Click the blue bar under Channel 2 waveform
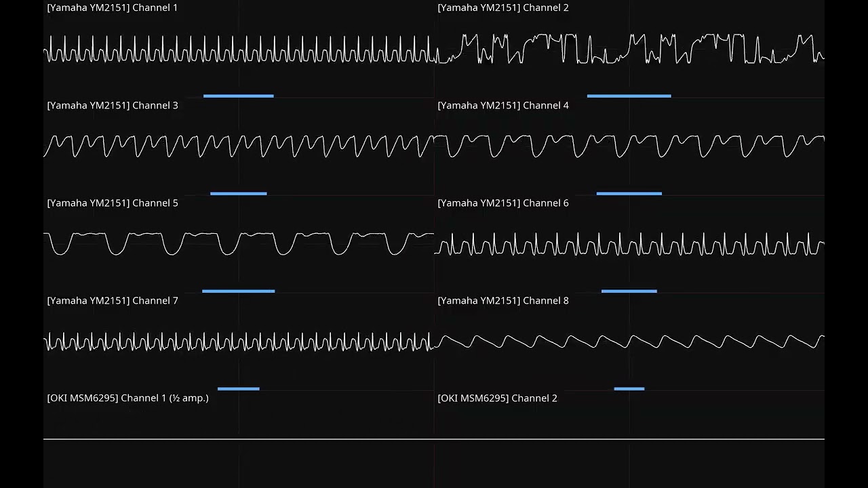The width and height of the screenshot is (868, 488). [629, 96]
